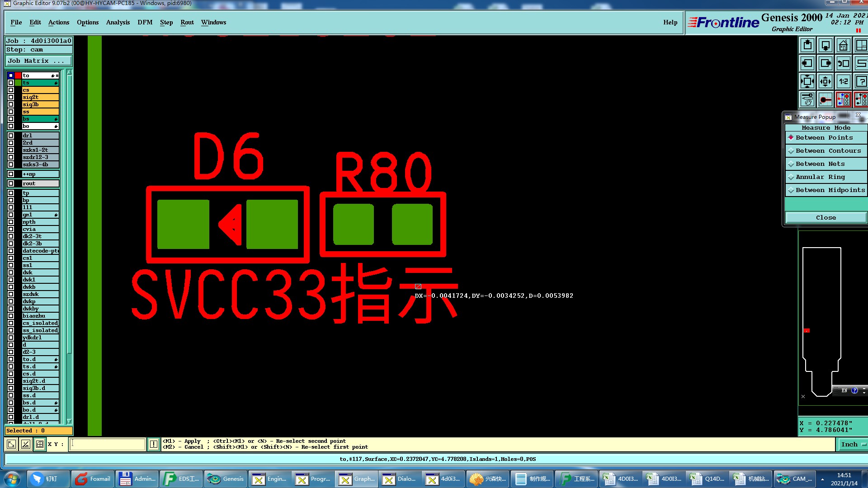
Task: Open the Inch units dropdown
Action: tap(853, 445)
